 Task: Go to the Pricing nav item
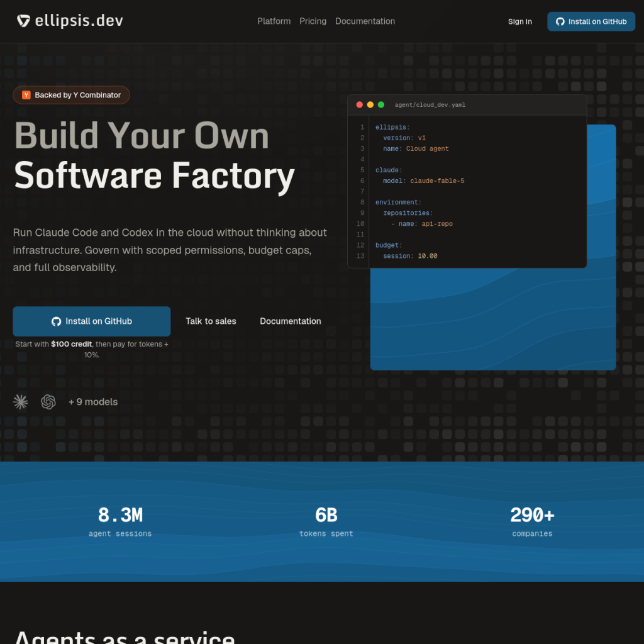(x=313, y=21)
